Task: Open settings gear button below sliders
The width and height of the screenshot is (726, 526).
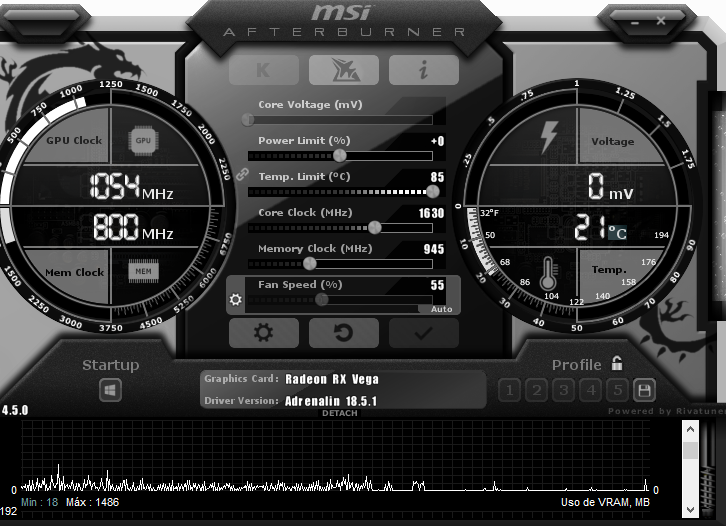Action: [x=264, y=332]
